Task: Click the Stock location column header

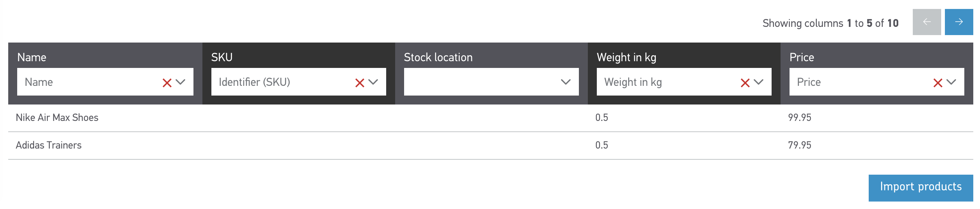Action: pyautogui.click(x=438, y=57)
